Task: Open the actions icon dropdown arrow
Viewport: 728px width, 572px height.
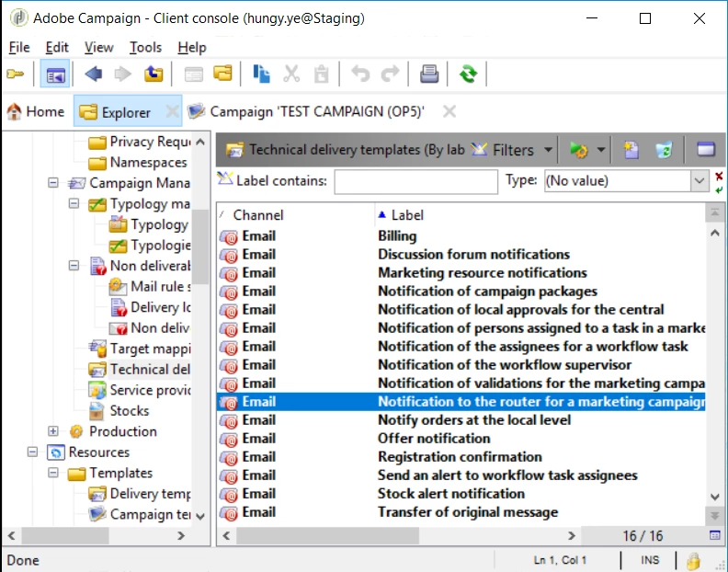Action: (601, 150)
